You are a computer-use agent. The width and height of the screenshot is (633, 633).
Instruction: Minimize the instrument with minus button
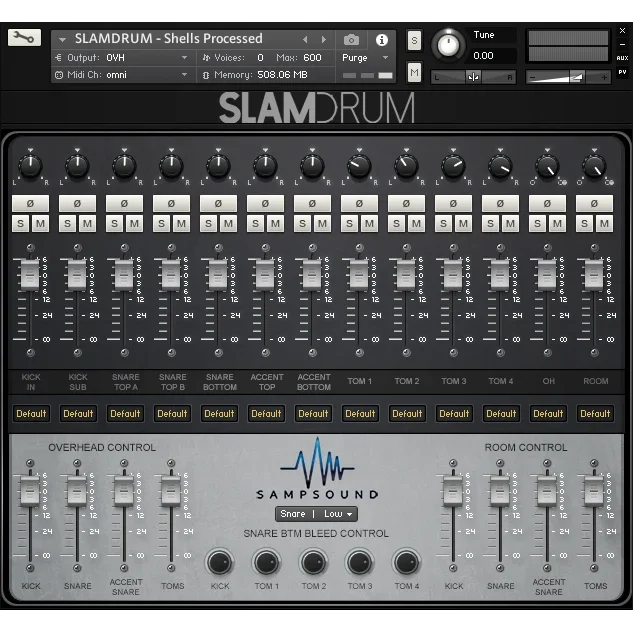tap(622, 44)
